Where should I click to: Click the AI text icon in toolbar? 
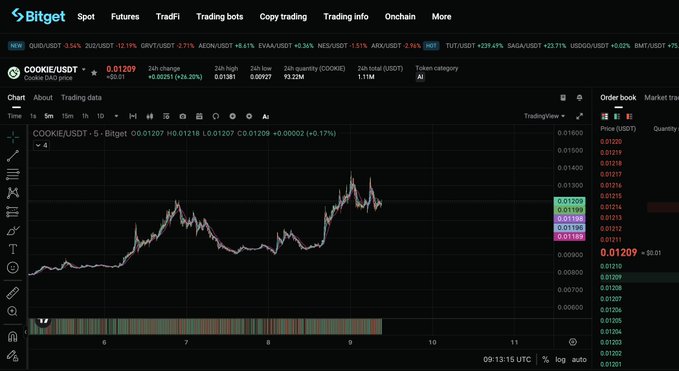266,116
